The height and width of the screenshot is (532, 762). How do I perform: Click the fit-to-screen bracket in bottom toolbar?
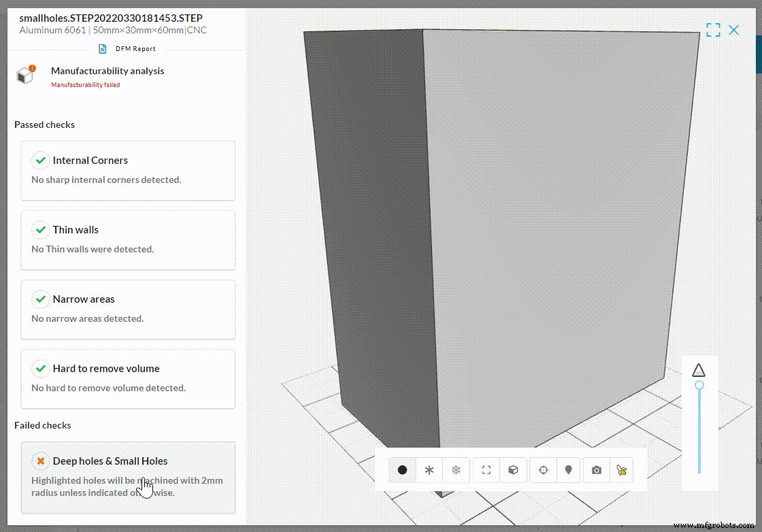pyautogui.click(x=485, y=470)
